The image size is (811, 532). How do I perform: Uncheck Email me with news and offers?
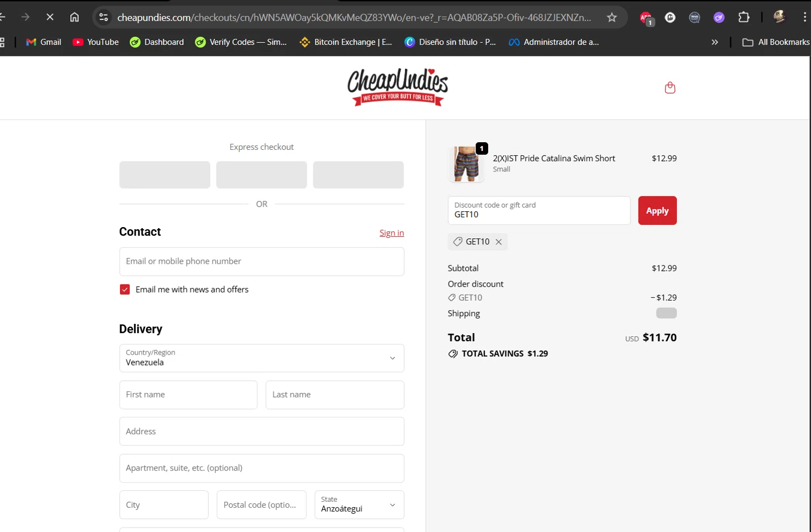tap(125, 289)
